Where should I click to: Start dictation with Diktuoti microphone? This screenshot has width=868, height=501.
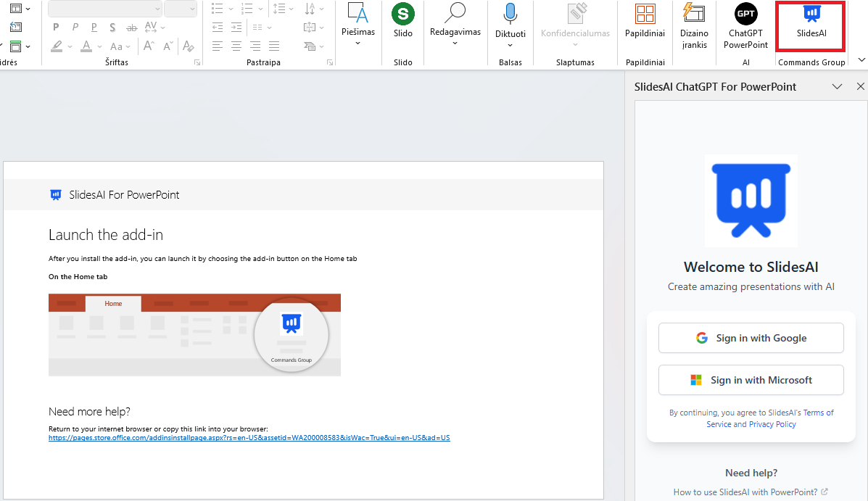pyautogui.click(x=510, y=22)
